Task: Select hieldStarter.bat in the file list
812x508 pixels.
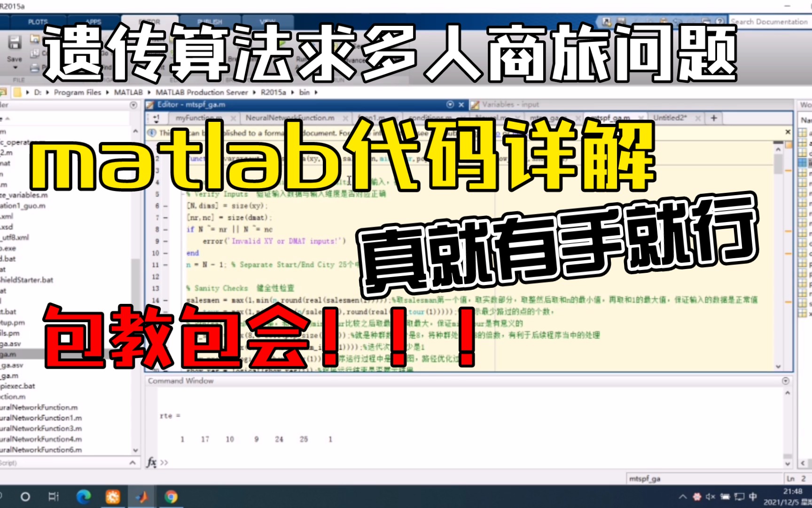Action: pos(27,280)
